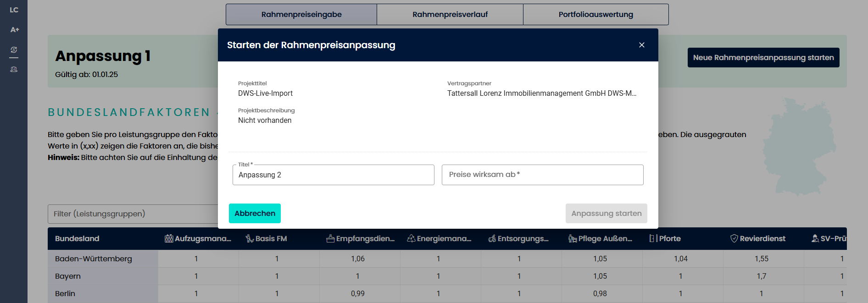Open the A+ sidebar item

point(15,30)
